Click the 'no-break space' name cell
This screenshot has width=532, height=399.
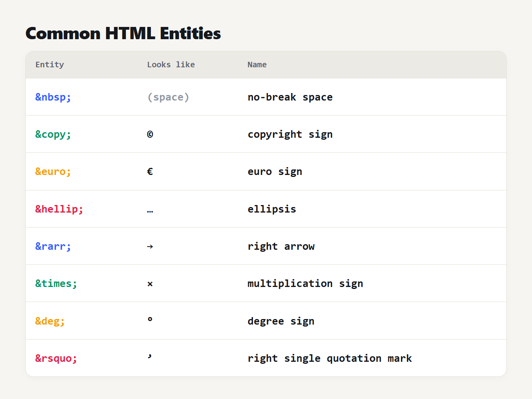290,97
